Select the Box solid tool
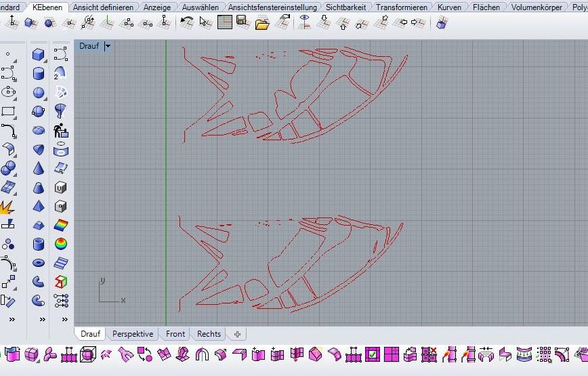 (x=39, y=55)
